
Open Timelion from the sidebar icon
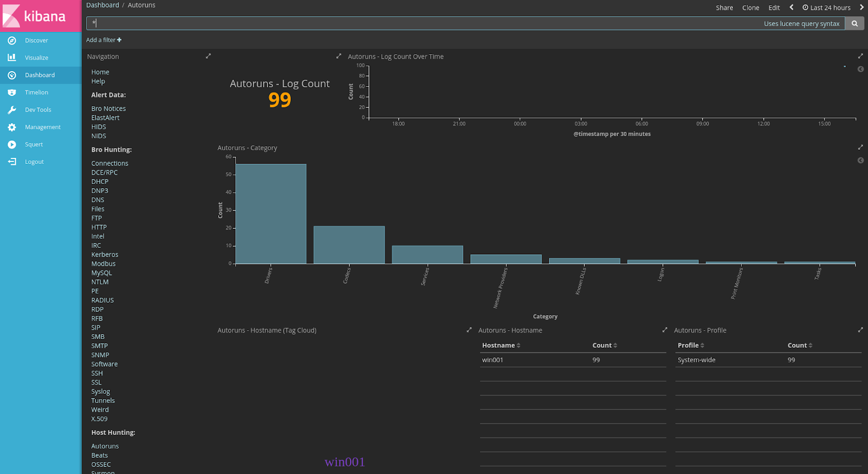coord(12,92)
